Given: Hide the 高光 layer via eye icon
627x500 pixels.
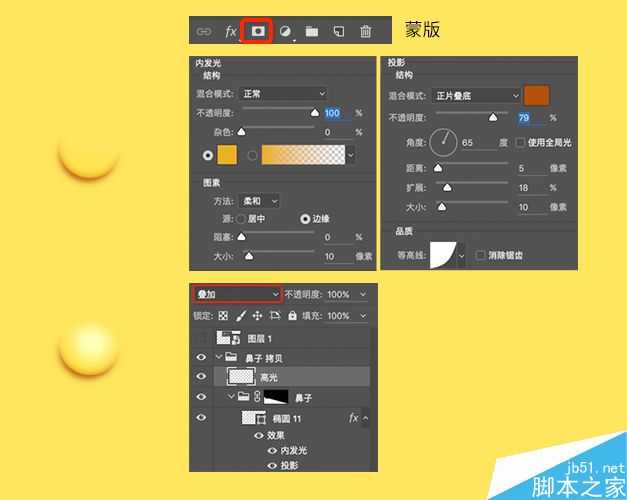Looking at the screenshot, I should [201, 377].
